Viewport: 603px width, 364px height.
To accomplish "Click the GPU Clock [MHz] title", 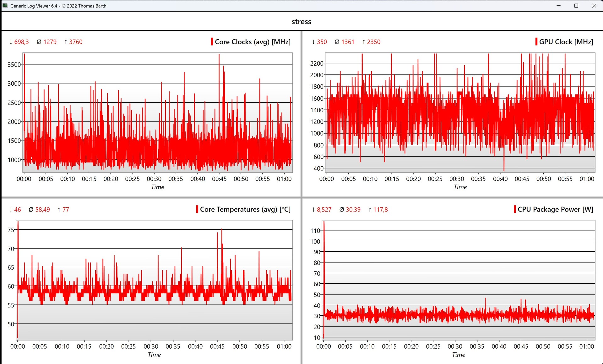I will tap(566, 42).
